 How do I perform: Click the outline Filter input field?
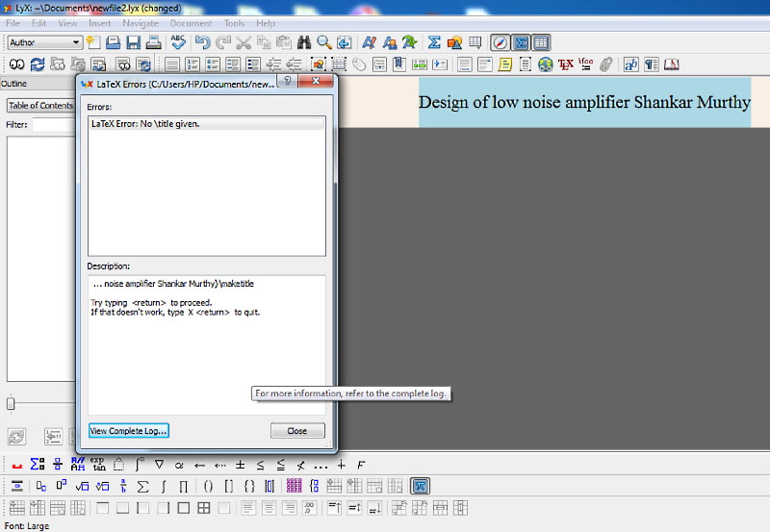[54, 125]
